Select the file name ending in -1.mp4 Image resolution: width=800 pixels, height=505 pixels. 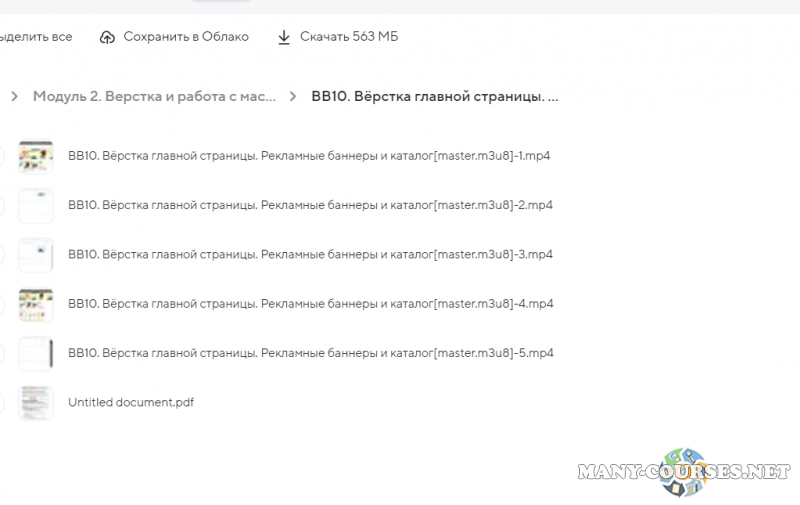[x=310, y=156]
